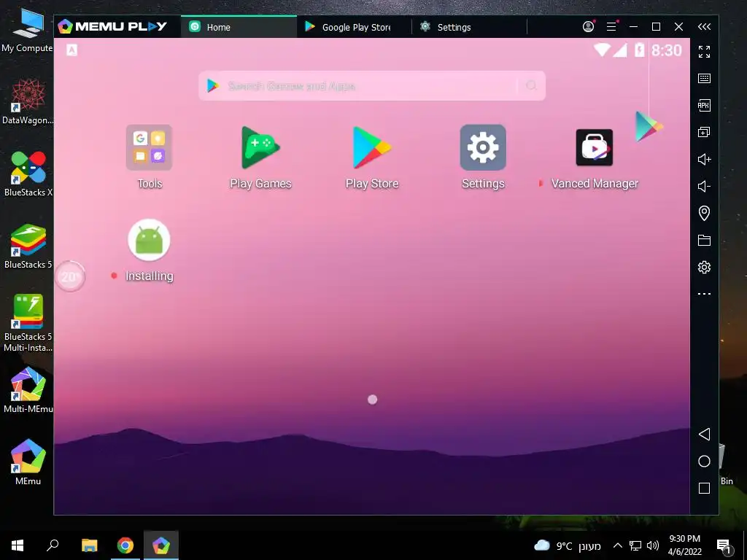Show more sidebar tools (three dots)
Viewport: 747px width, 560px height.
click(x=704, y=294)
